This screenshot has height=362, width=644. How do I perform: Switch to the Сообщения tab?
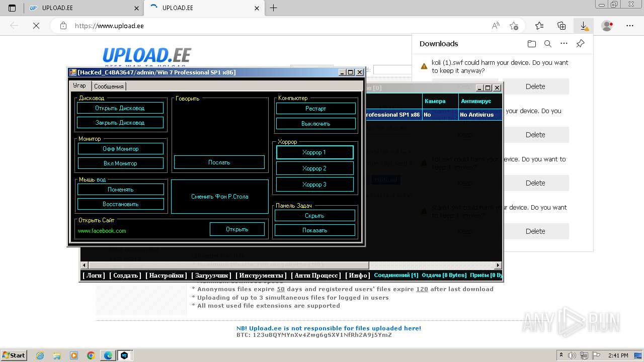pos(109,86)
